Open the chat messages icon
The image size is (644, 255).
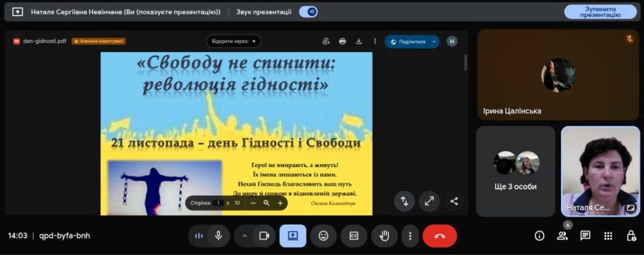click(x=585, y=236)
